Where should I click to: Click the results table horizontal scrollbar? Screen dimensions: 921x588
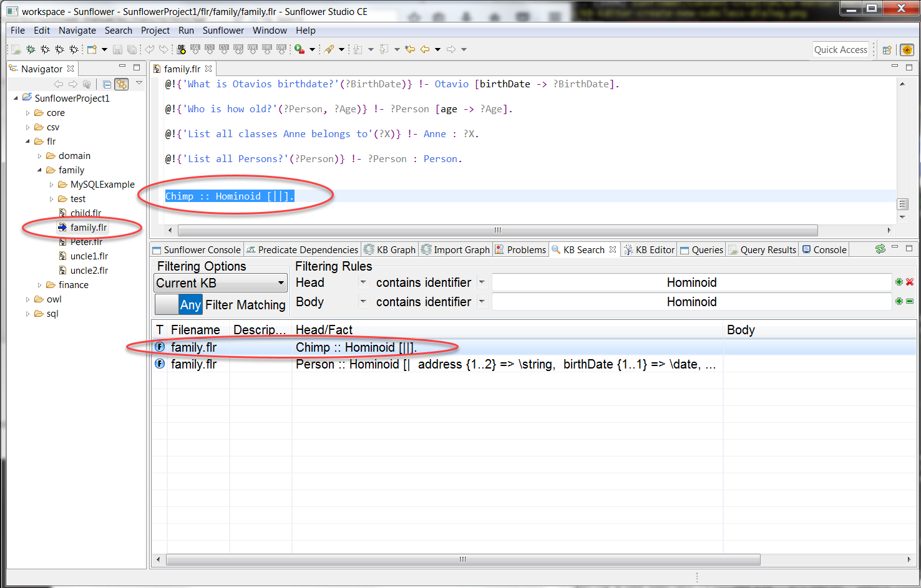463,559
